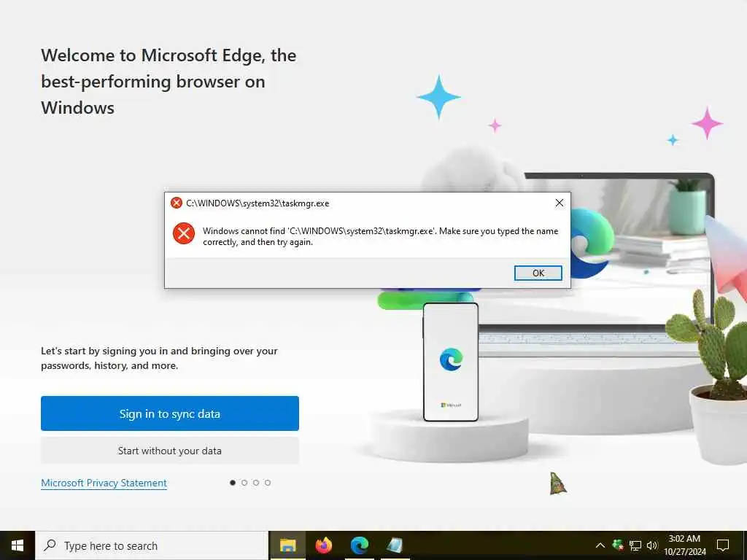The image size is (747, 560).
Task: Launch Firefox from the taskbar
Action: [x=323, y=545]
